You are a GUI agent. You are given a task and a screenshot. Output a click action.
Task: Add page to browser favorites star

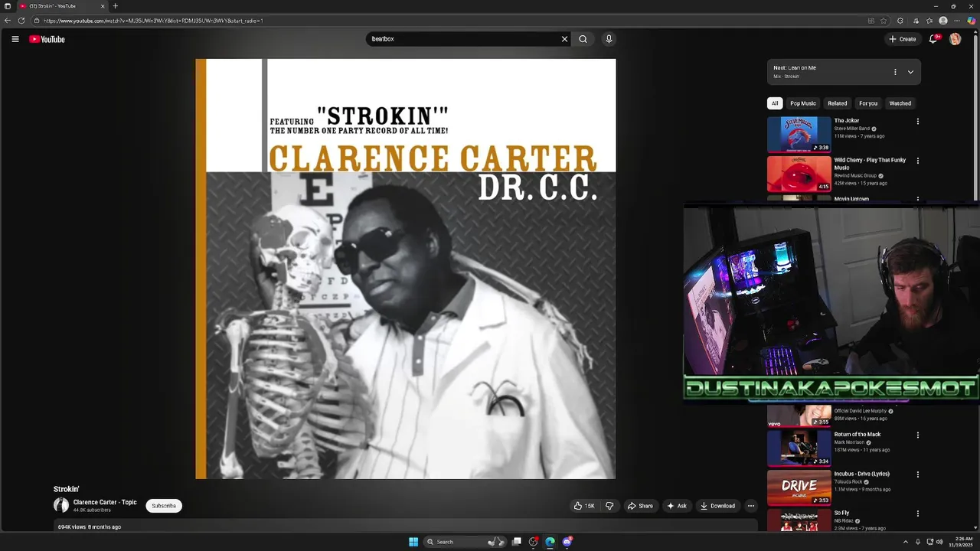pyautogui.click(x=884, y=21)
